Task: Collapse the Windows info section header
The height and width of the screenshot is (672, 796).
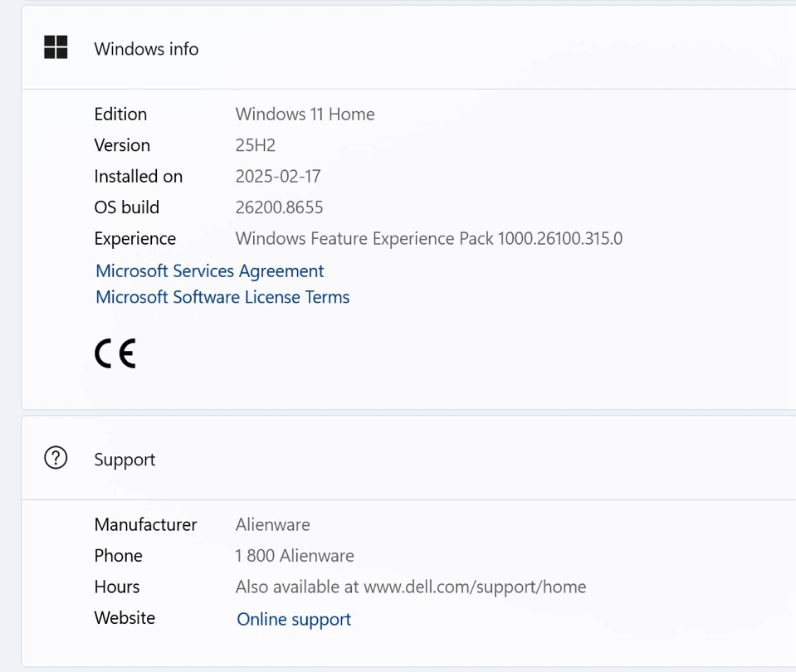Action: point(408,48)
